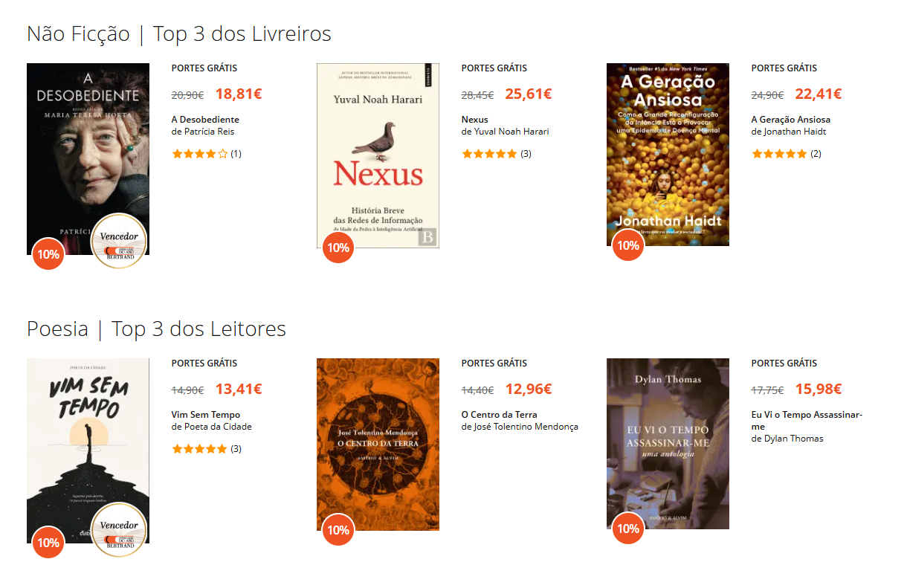This screenshot has width=907, height=588.
Task: Open the A Desobediente book cover
Action: click(88, 159)
